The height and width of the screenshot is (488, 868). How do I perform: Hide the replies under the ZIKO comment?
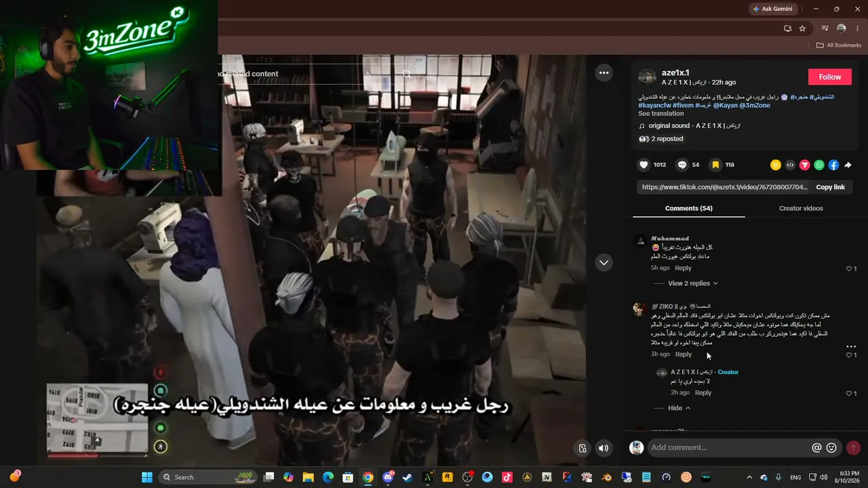point(679,408)
